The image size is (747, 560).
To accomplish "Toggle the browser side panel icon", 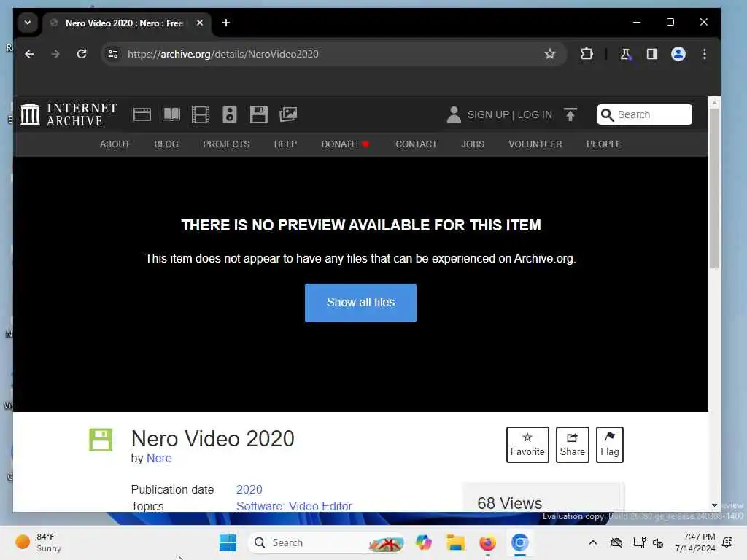I will point(651,54).
